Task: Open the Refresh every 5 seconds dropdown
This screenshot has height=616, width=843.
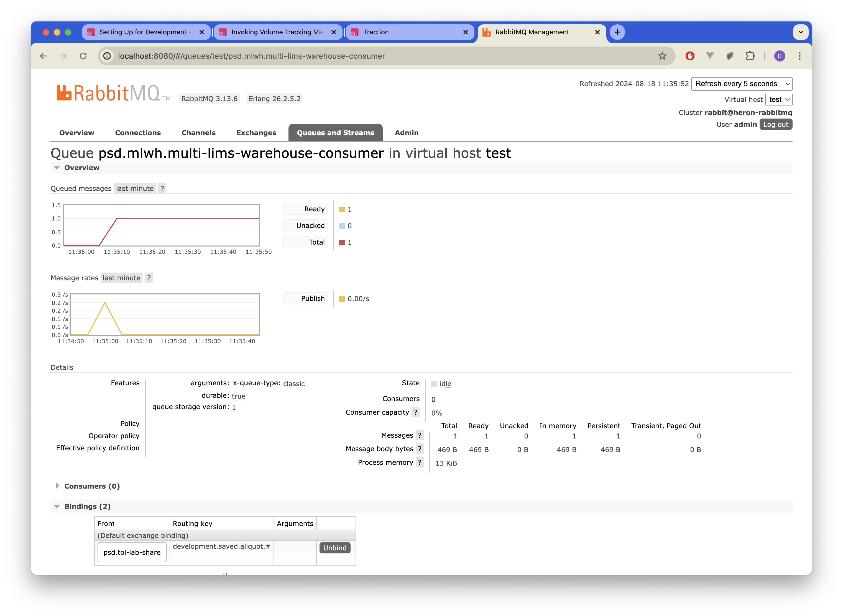Action: tap(742, 84)
